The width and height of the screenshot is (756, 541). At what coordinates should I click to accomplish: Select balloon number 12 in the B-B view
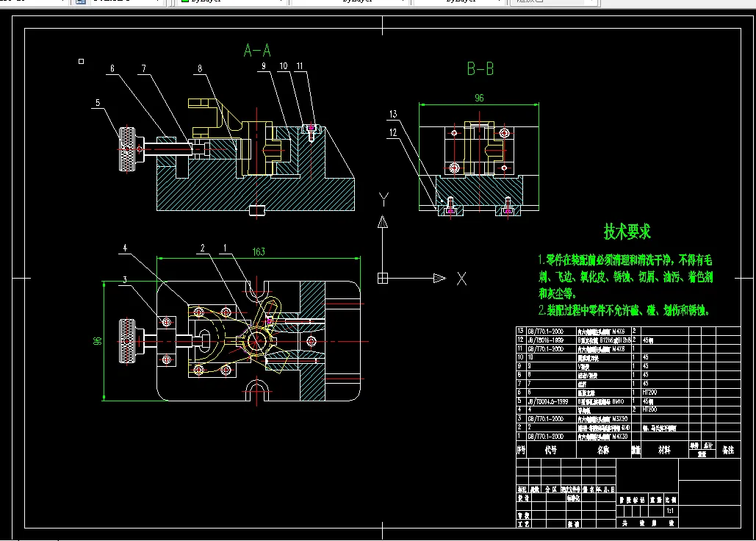point(394,132)
